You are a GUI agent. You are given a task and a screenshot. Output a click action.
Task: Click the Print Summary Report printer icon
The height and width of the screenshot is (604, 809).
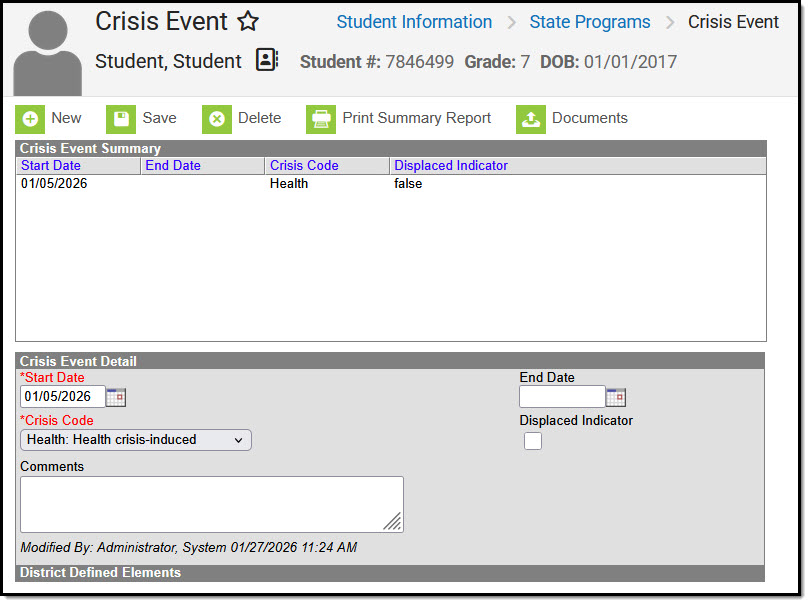pyautogui.click(x=321, y=119)
